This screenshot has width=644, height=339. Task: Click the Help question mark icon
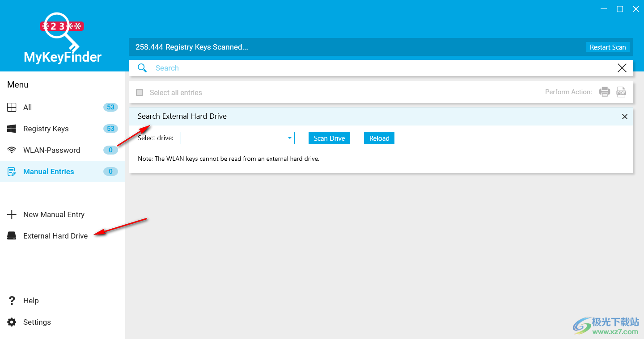pos(12,301)
